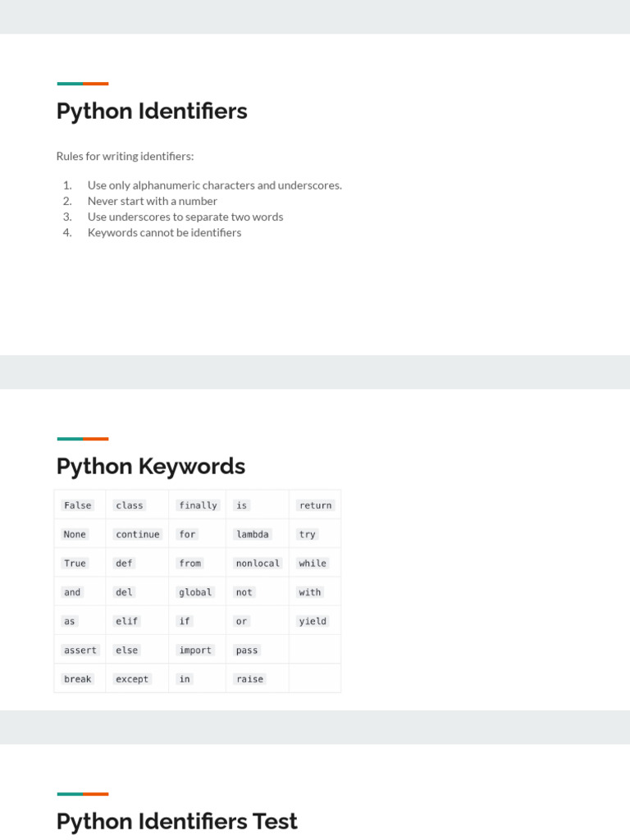
Task: Click the 'Rules for writing identifiers' text
Action: pyautogui.click(x=125, y=156)
